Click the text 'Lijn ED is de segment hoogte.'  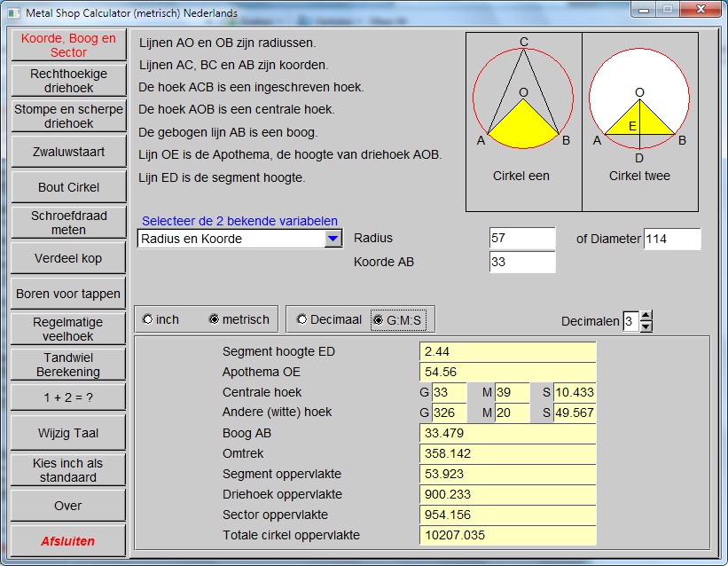222,177
